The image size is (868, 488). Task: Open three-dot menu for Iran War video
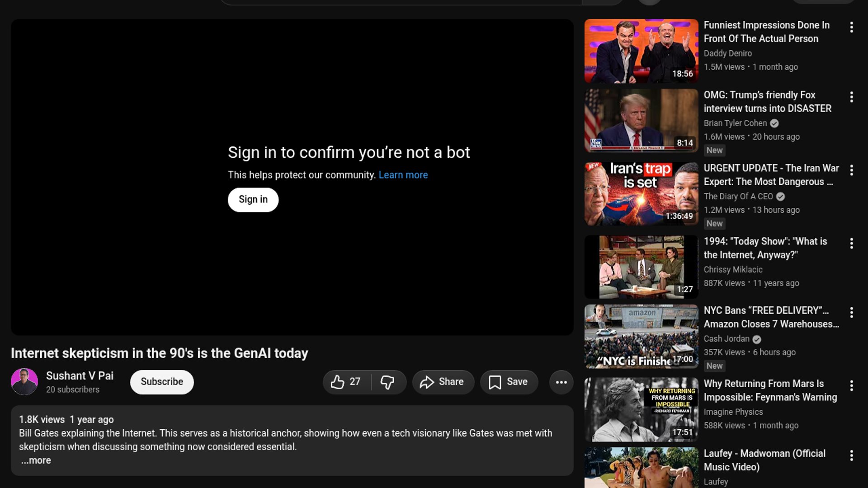851,170
